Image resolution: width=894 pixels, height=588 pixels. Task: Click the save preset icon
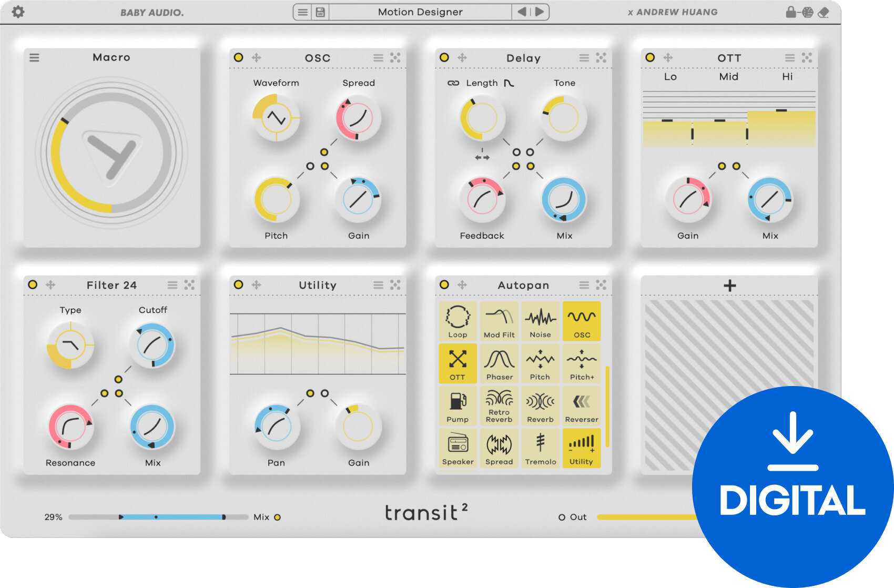click(320, 12)
